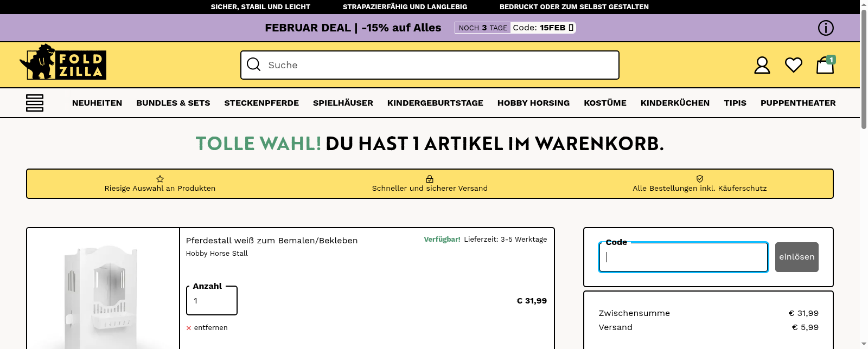Click Schneller und sicherer Versand text

coord(430,189)
